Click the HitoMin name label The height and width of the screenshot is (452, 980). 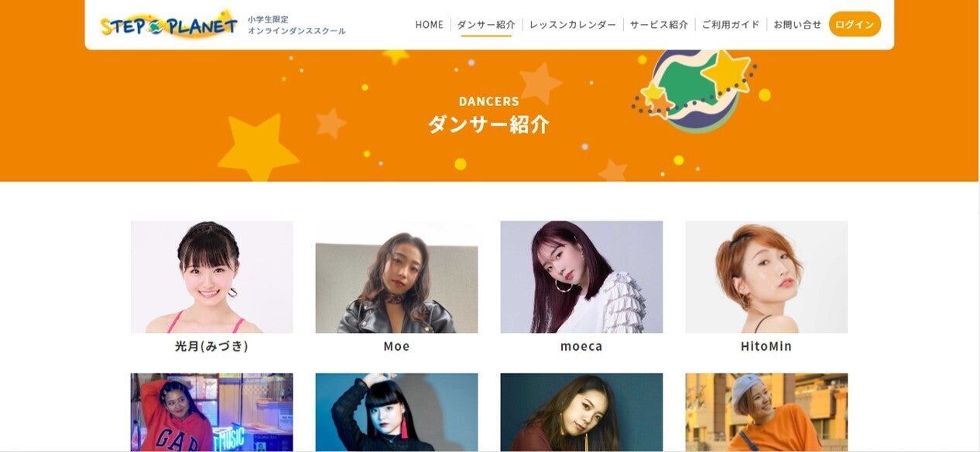click(766, 346)
